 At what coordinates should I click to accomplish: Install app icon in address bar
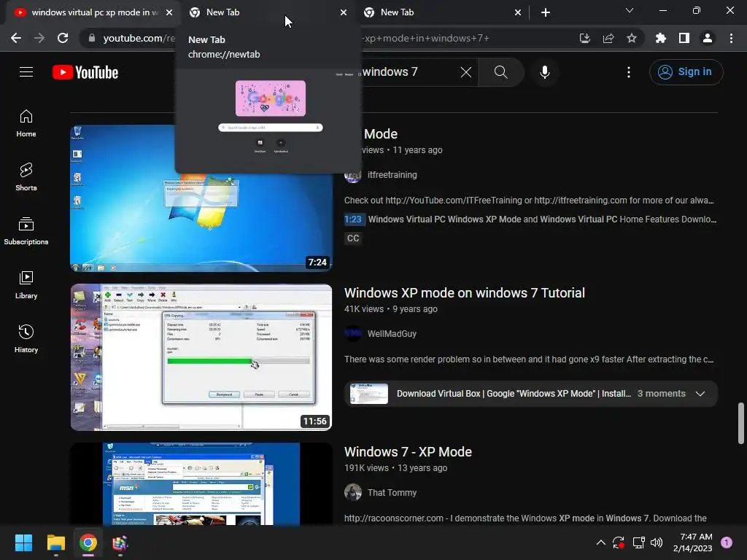(x=584, y=38)
